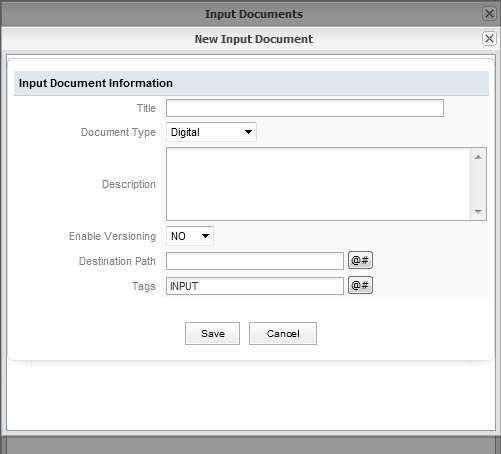Focus the Destination Path input field

click(255, 261)
